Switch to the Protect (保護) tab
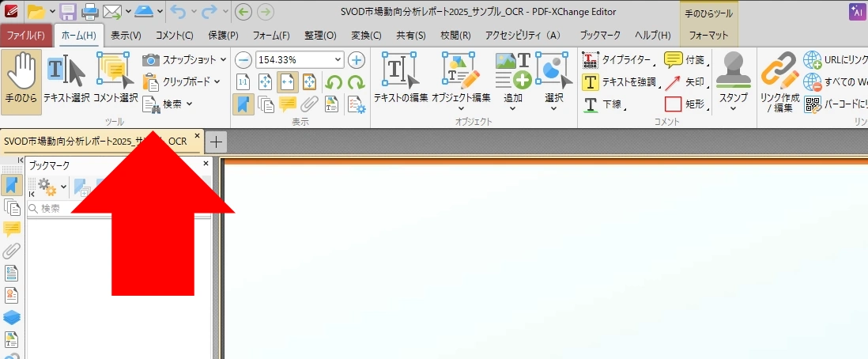The image size is (868, 359). [x=223, y=36]
